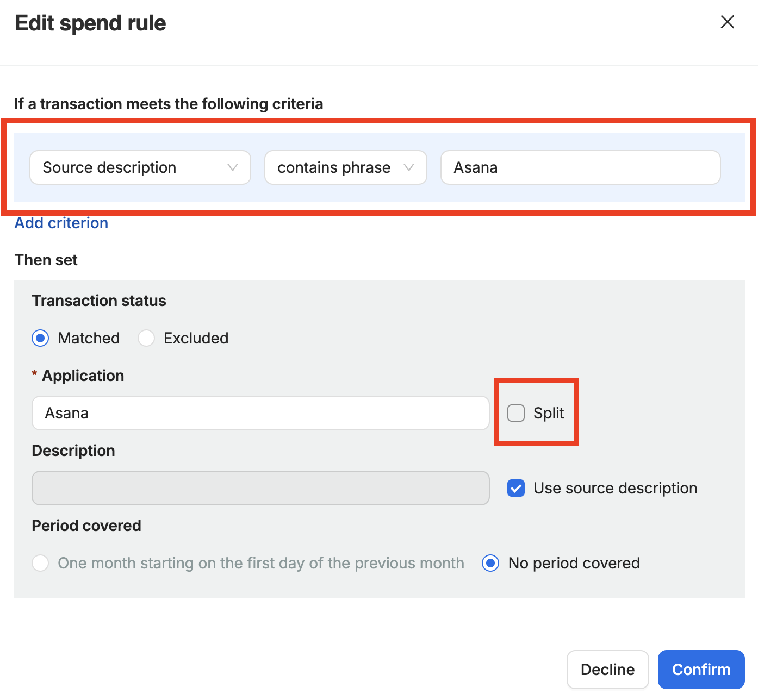This screenshot has height=700, width=758.
Task: Click the Add criterion link
Action: point(61,223)
